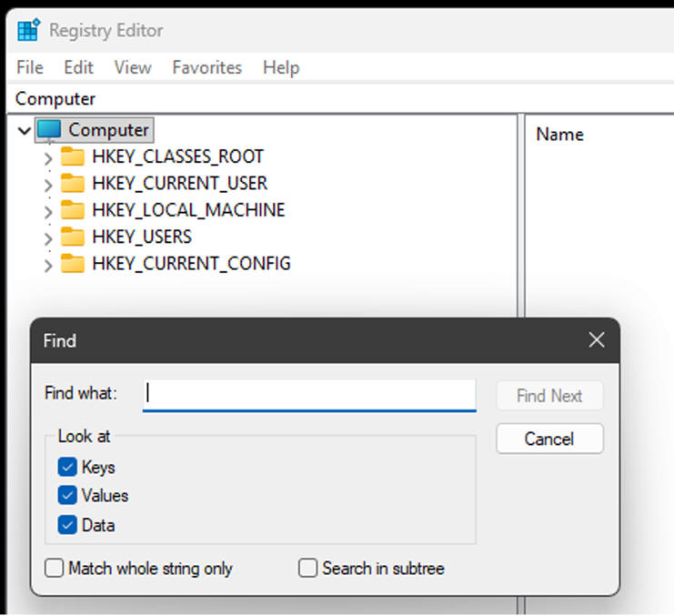Click the registry address bar showing Computer
The height and width of the screenshot is (616, 674).
click(342, 99)
